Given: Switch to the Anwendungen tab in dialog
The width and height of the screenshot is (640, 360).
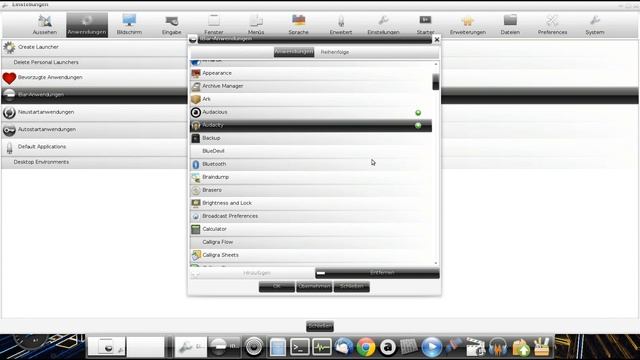Looking at the screenshot, I should pyautogui.click(x=294, y=52).
